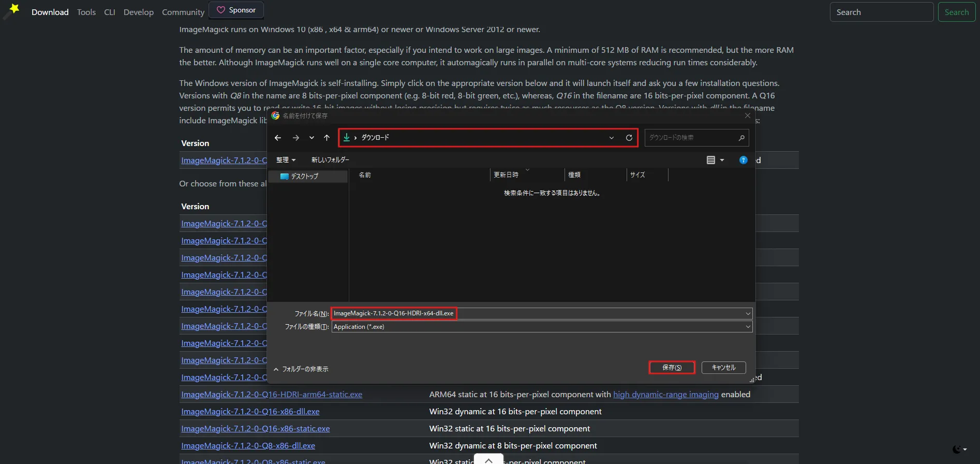Collapse folders with フォルダーの非表示
980x464 pixels.
pyautogui.click(x=301, y=369)
